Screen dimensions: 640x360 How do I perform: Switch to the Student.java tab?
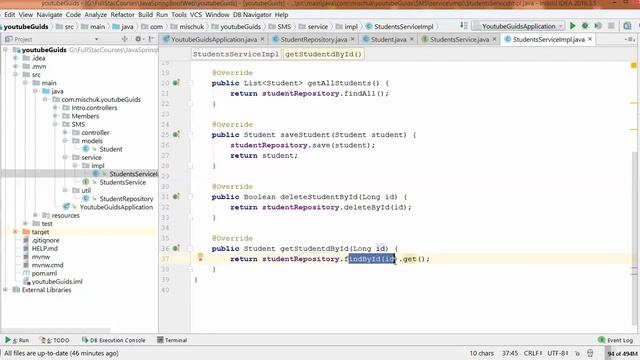[x=388, y=40]
